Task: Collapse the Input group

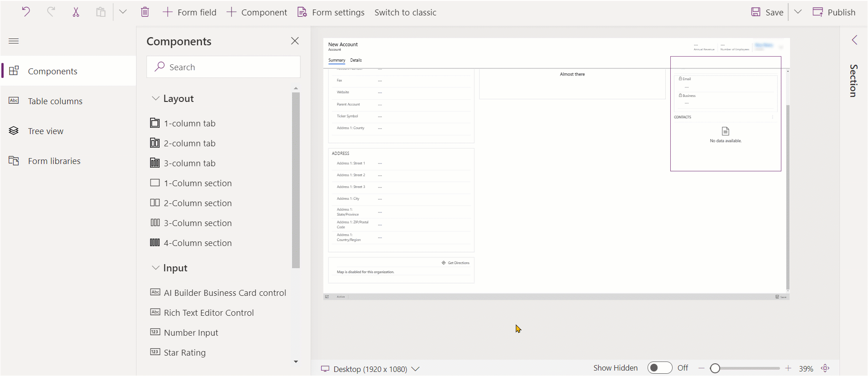Action: (x=156, y=268)
